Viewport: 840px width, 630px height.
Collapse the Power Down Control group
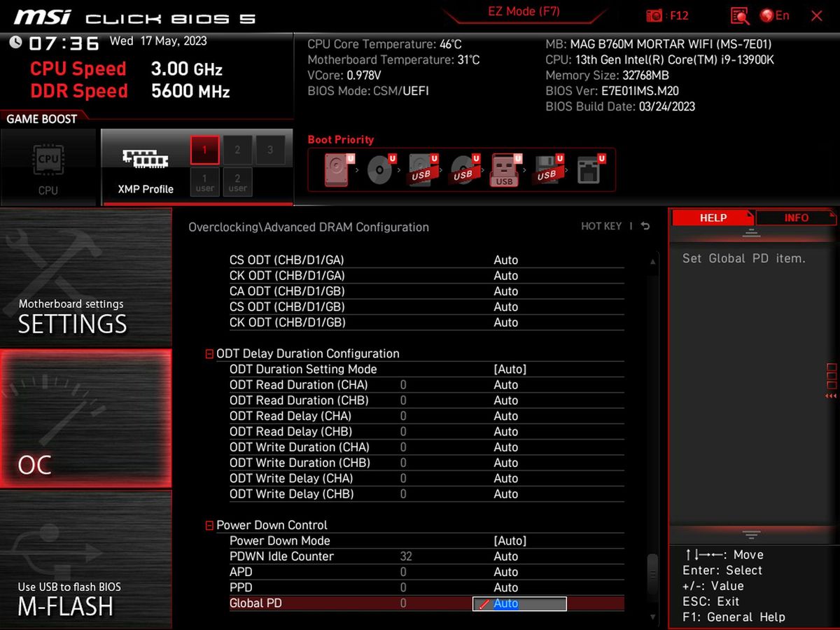209,526
